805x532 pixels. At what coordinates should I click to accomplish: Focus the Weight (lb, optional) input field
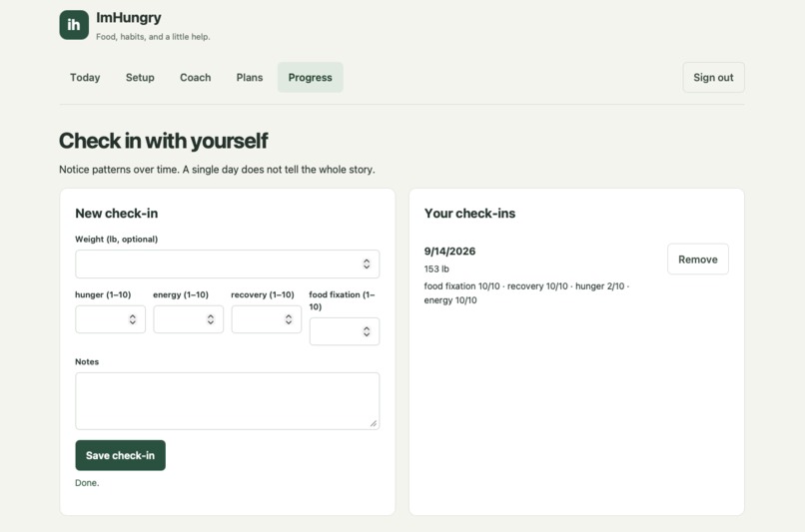click(x=228, y=265)
